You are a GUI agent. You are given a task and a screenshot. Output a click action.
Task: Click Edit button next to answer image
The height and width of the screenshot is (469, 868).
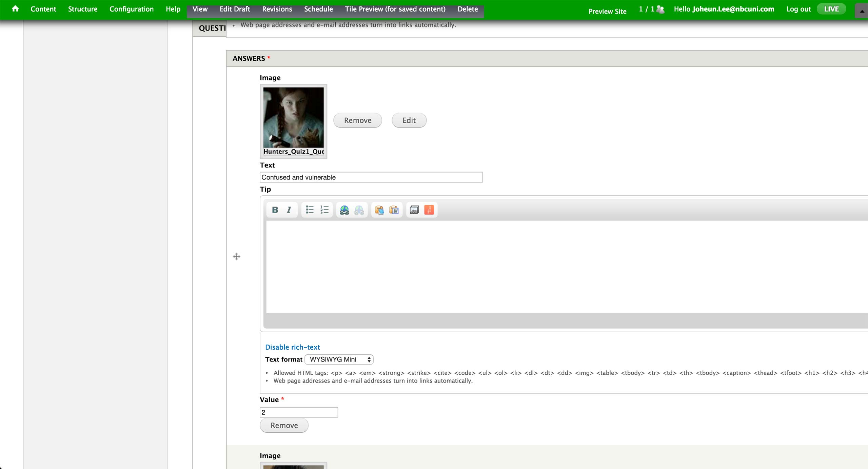[409, 120]
